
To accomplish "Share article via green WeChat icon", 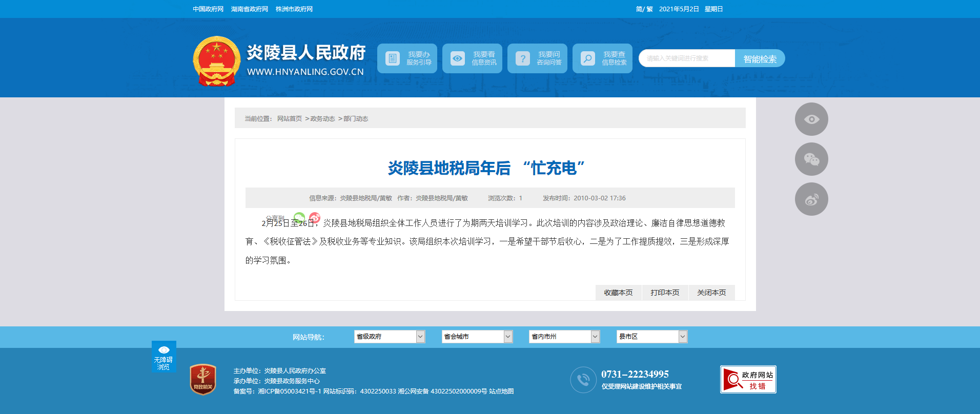I will (x=299, y=218).
